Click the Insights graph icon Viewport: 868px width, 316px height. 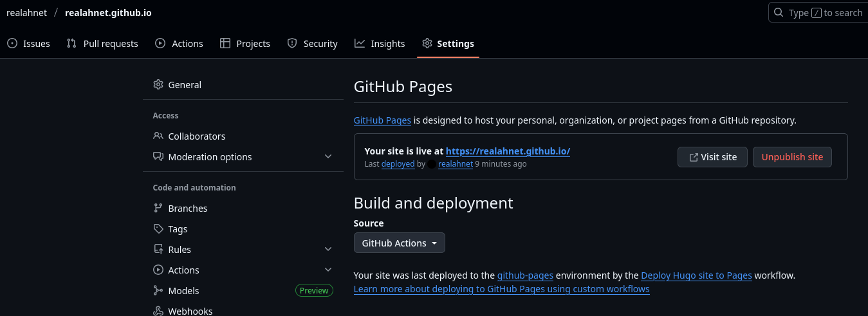[360, 44]
